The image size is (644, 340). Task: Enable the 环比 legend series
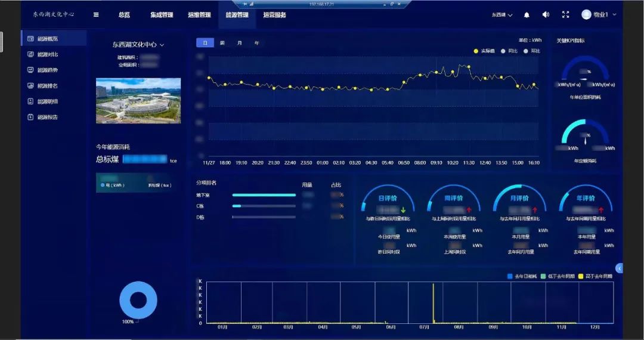point(525,51)
